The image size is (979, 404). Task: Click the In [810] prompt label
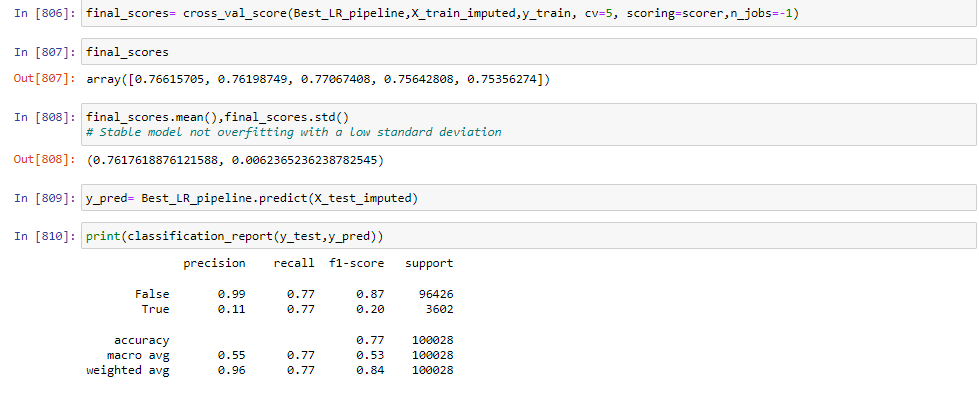[44, 236]
